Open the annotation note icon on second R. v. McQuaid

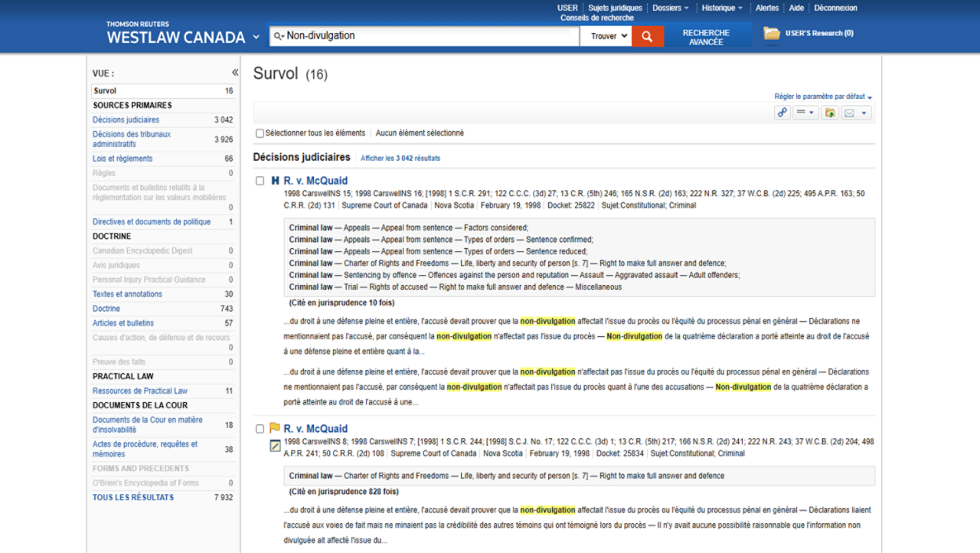point(274,446)
